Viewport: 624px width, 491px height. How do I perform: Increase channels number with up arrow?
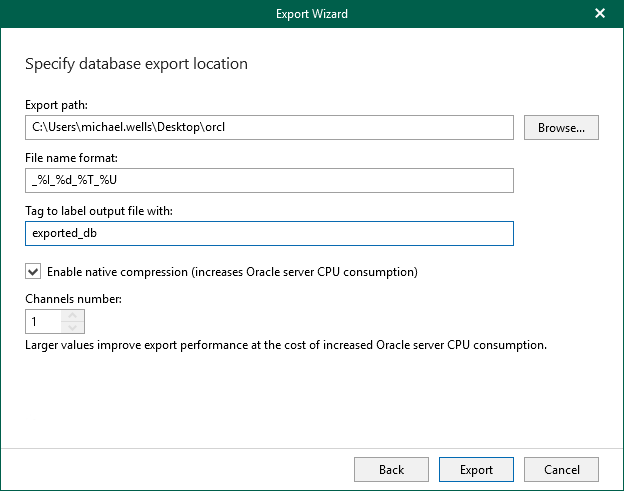[72, 316]
